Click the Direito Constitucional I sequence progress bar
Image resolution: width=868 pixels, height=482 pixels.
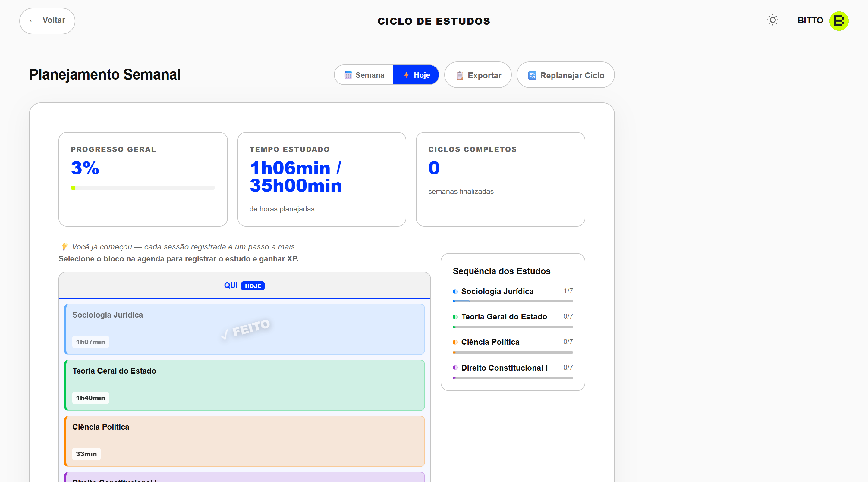point(512,377)
